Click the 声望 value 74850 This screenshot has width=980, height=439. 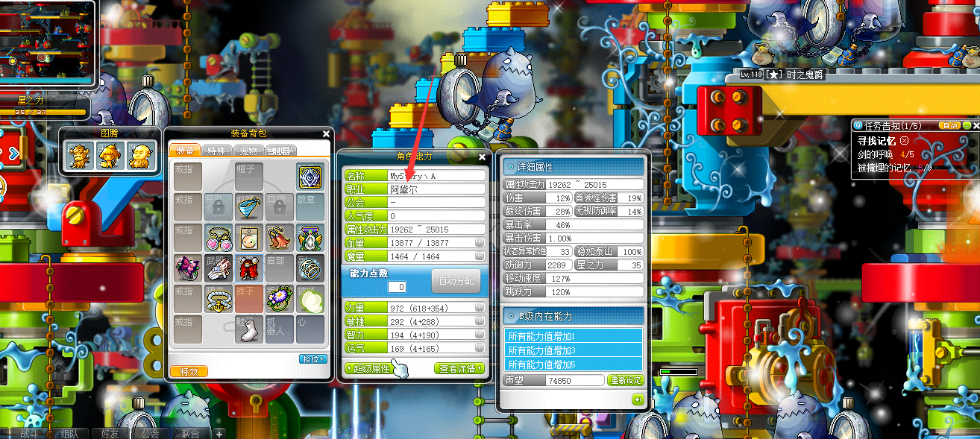point(575,380)
